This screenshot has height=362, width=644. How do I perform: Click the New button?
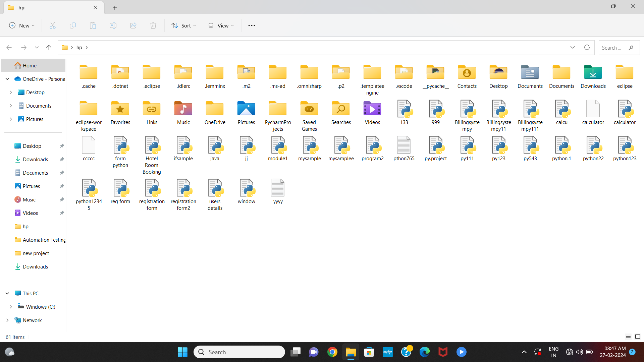pos(22,25)
